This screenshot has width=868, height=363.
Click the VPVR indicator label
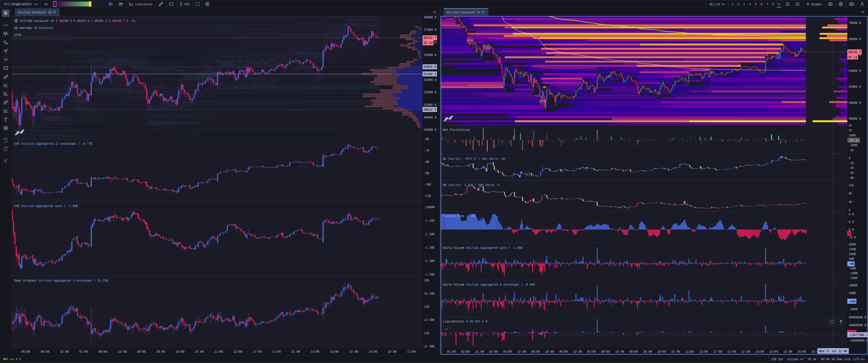coord(18,35)
